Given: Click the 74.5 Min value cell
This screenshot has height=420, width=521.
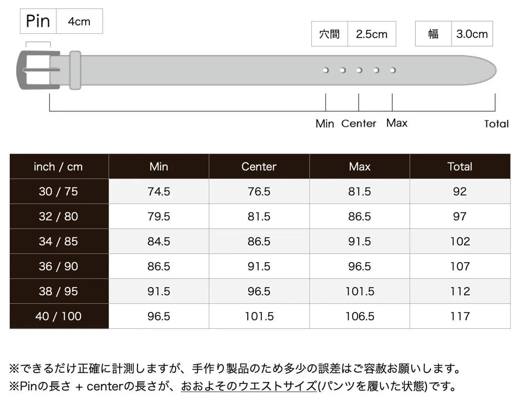Looking at the screenshot, I should tap(159, 191).
